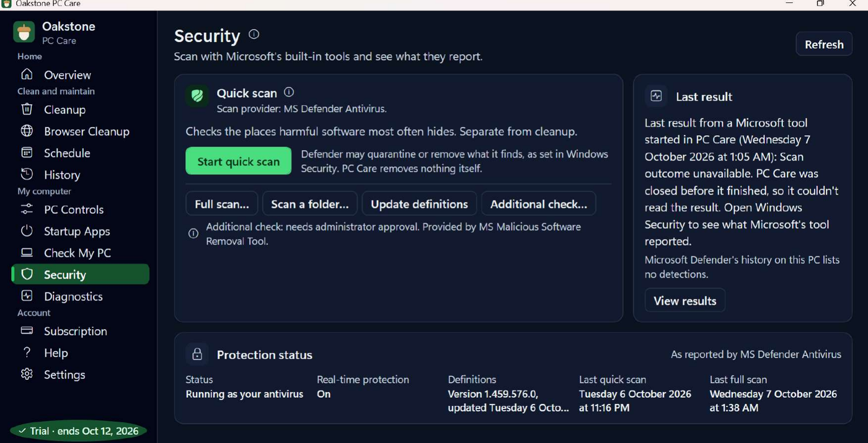
Task: Click the Settings label in sidebar
Action: pyautogui.click(x=64, y=374)
